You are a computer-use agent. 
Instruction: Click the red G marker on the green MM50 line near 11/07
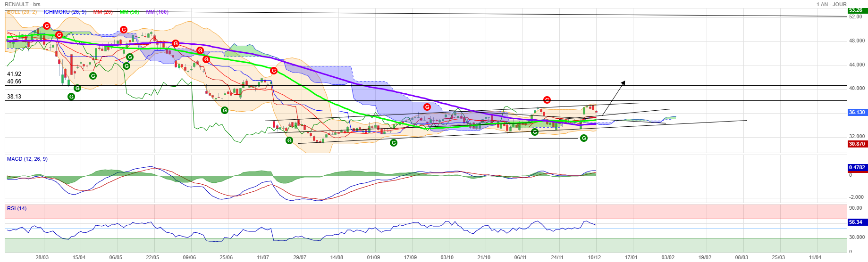point(274,71)
